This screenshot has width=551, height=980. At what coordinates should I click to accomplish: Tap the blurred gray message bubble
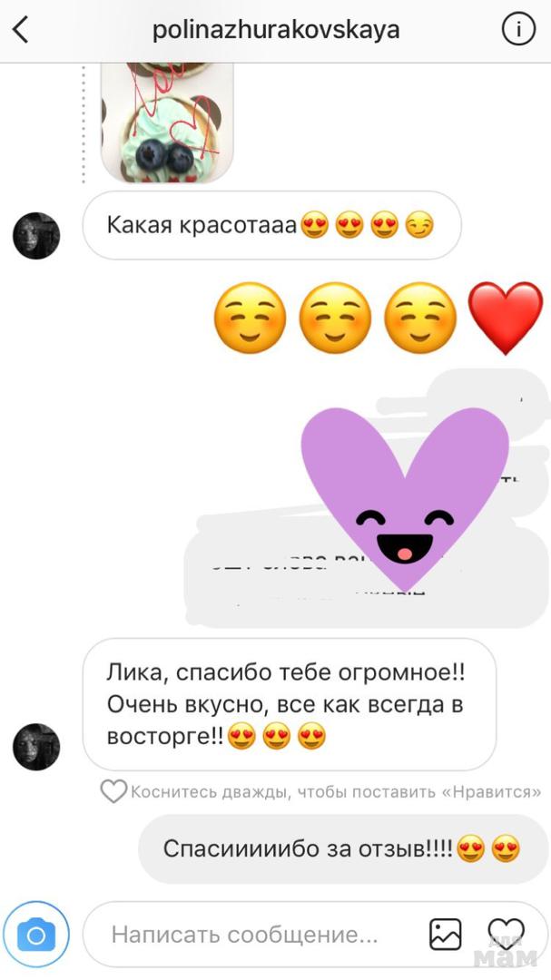(367, 498)
